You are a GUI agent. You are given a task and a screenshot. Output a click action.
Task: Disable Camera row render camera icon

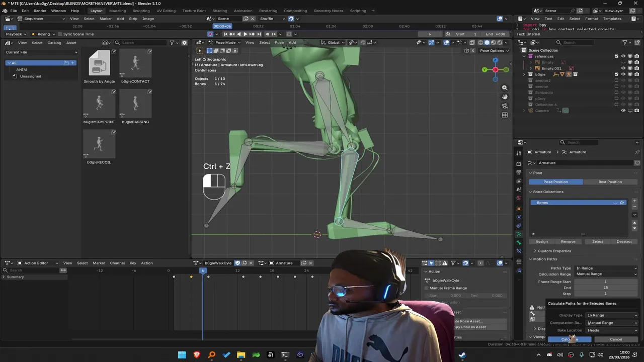636,111
